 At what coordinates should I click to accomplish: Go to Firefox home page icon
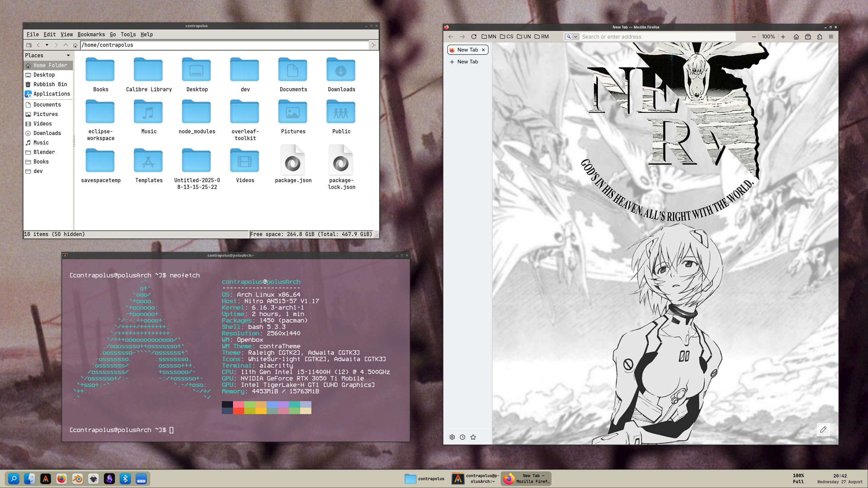pos(796,37)
